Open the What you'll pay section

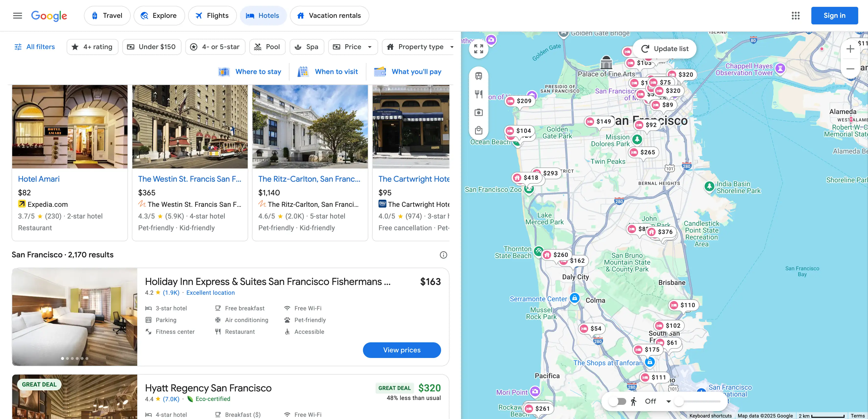(408, 71)
